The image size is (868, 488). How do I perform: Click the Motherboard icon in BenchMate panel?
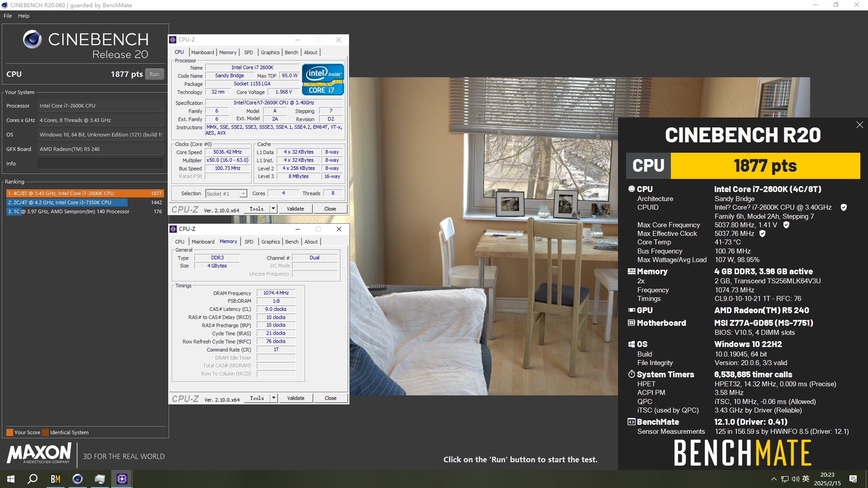632,323
